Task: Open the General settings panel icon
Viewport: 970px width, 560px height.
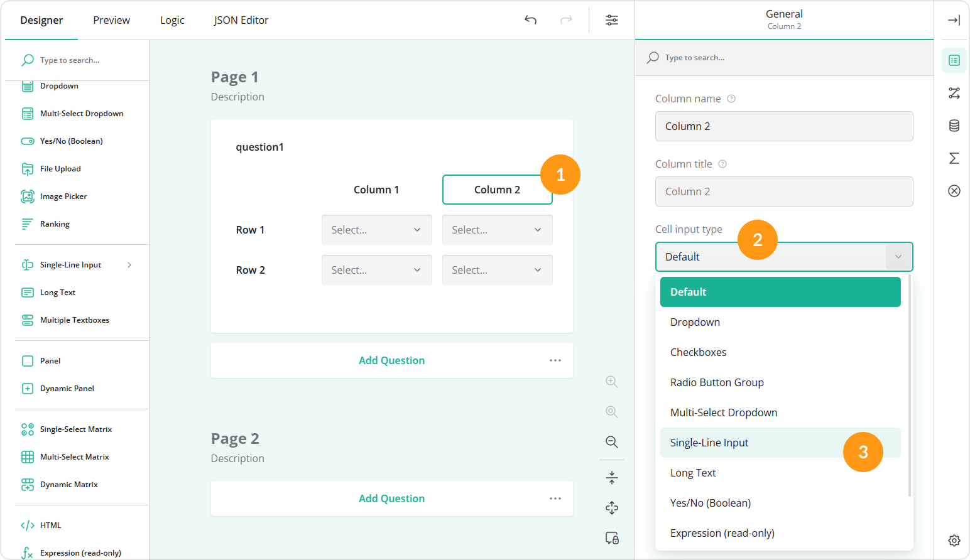Action: (954, 60)
